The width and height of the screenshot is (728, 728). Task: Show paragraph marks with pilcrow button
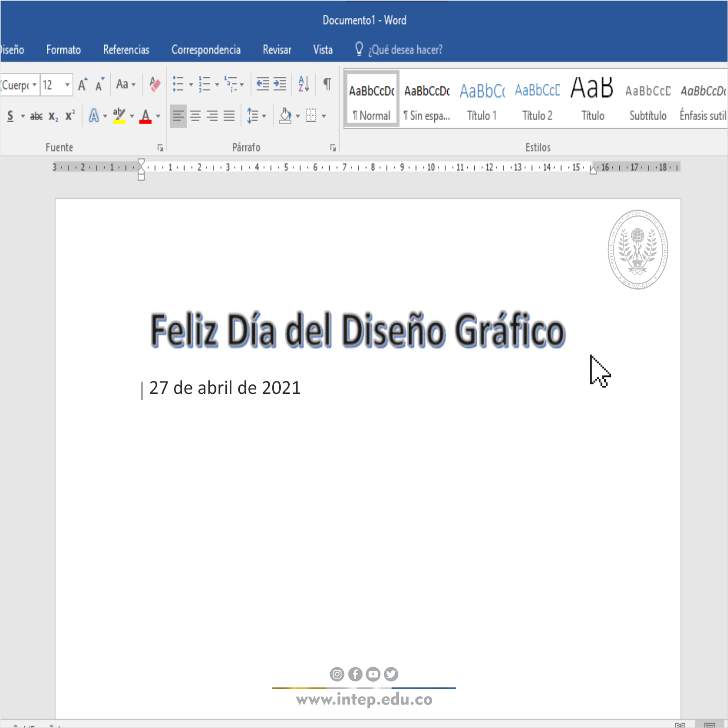pyautogui.click(x=327, y=84)
